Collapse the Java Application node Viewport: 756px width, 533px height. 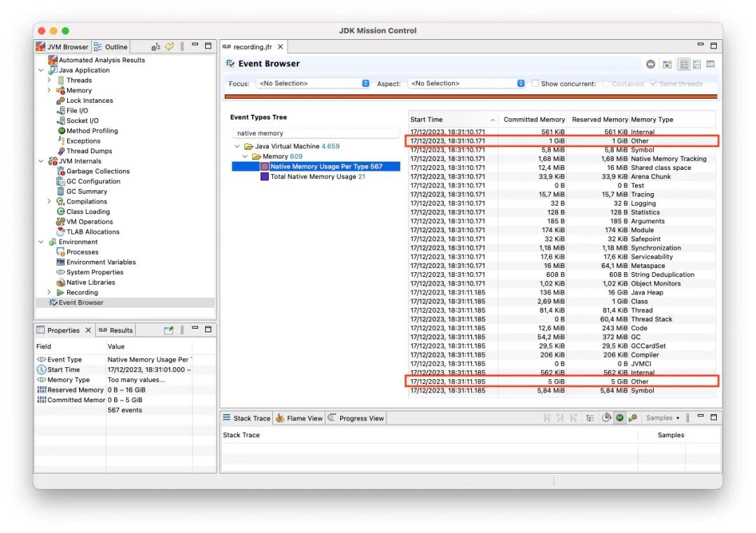[41, 71]
